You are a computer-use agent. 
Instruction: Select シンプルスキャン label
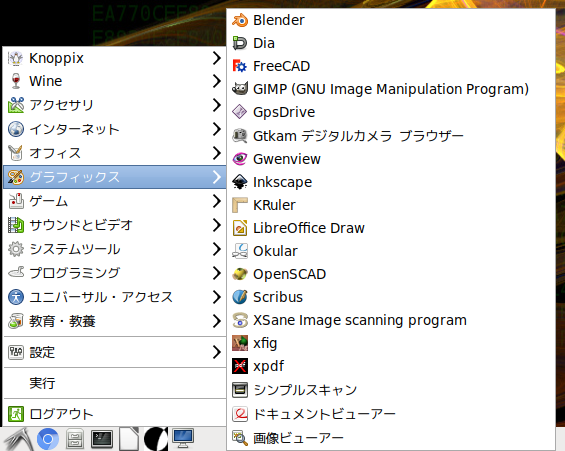pos(305,390)
